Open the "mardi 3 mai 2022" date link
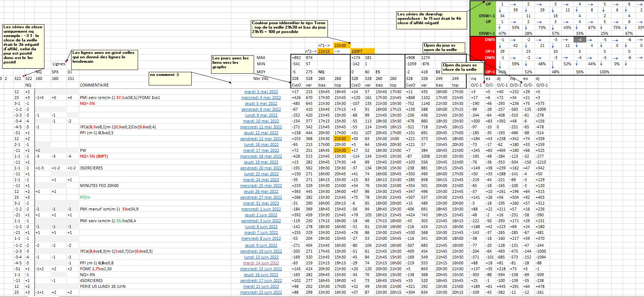Screen dimensions: 644x297 click(261, 92)
